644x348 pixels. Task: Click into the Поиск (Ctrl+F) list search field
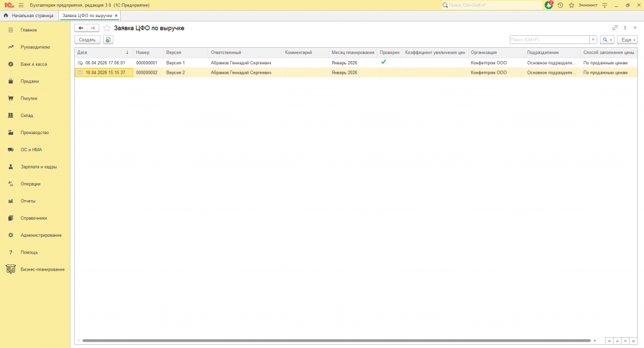550,40
